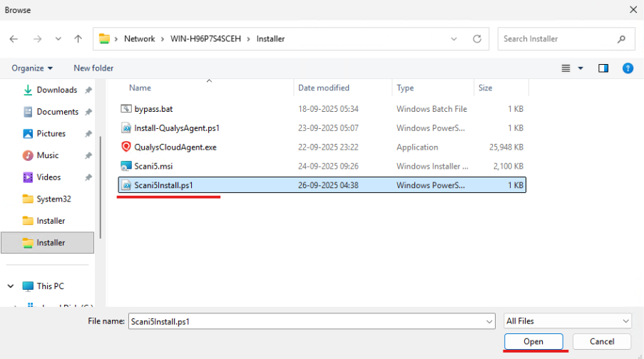This screenshot has height=359, width=644.
Task: Select the bypass.bat file icon
Action: click(126, 109)
